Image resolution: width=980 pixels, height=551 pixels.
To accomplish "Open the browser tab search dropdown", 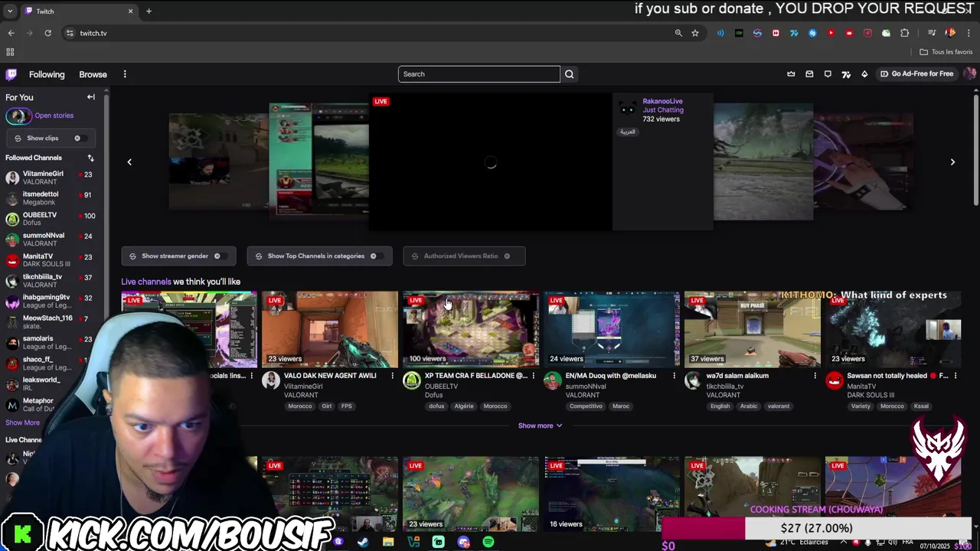I will pyautogui.click(x=10, y=11).
